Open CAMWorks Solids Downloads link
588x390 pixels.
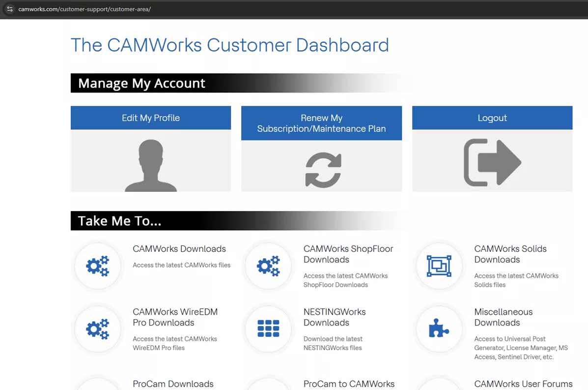pos(510,254)
